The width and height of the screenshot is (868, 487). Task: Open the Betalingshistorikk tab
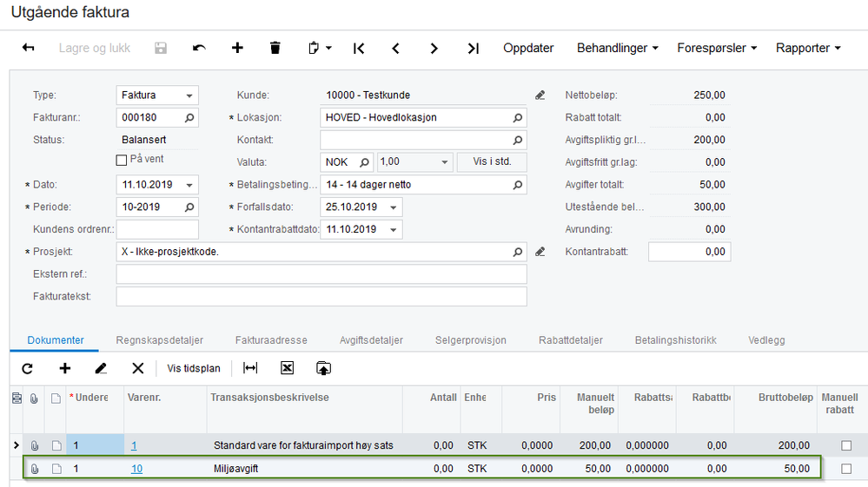675,340
